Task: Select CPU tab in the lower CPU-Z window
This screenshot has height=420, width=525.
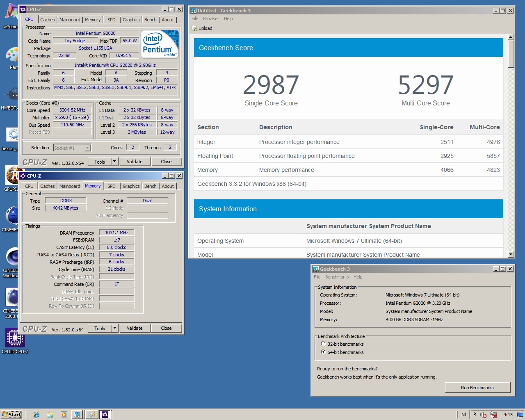Action: click(x=30, y=186)
